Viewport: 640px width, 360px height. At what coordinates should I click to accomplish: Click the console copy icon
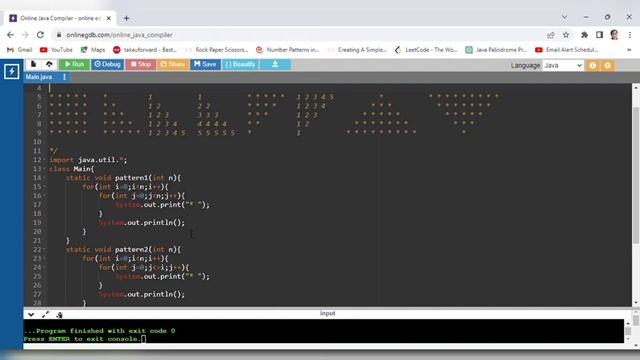point(59,315)
